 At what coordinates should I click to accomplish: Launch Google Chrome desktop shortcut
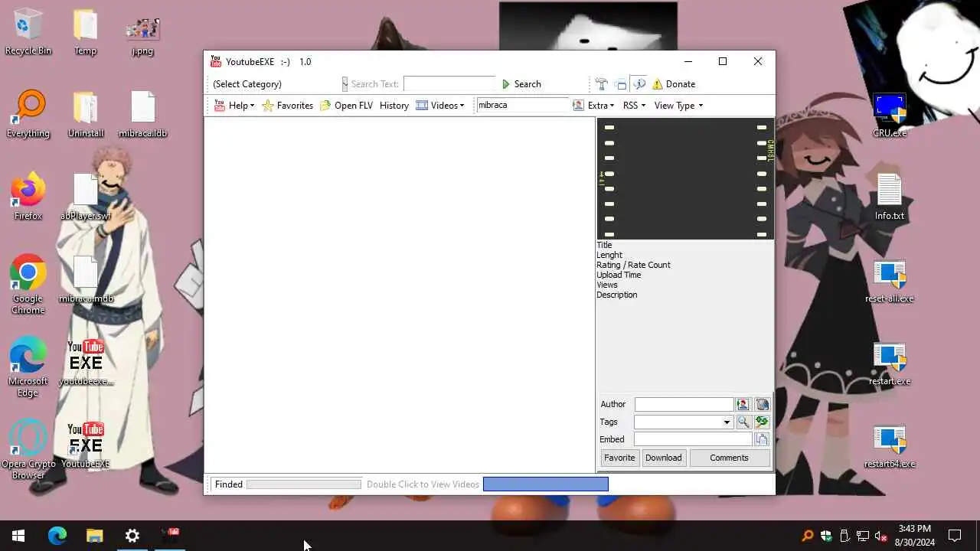[28, 285]
